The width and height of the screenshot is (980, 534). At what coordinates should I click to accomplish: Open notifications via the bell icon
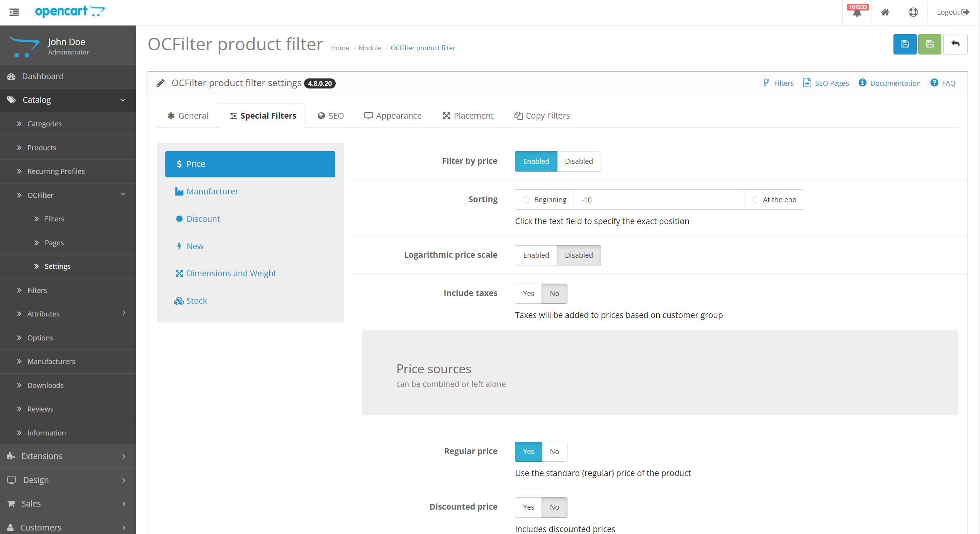tap(857, 14)
